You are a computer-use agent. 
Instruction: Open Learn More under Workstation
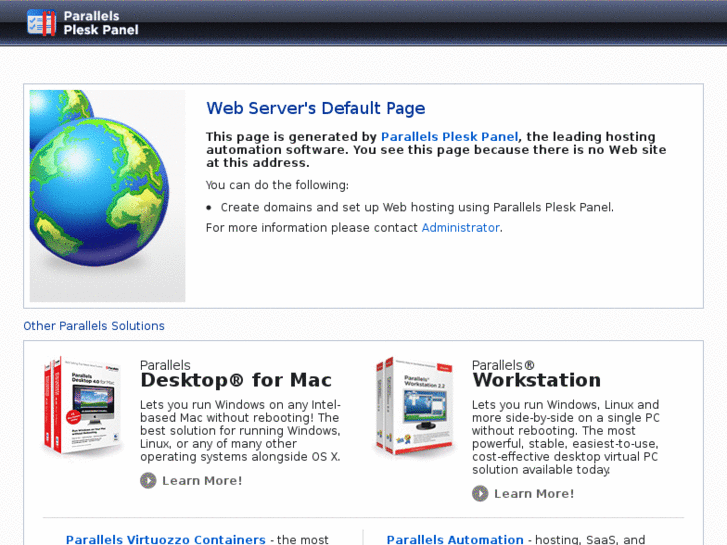[533, 494]
